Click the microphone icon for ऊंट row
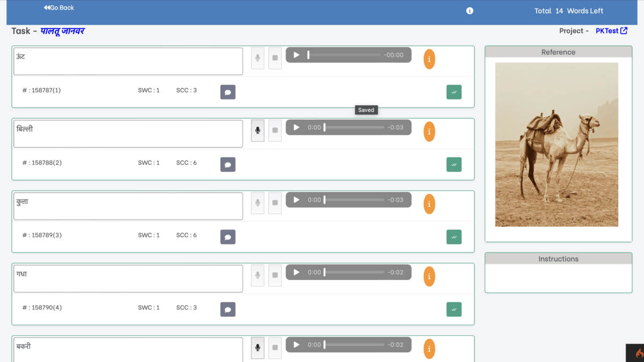Viewport: 644px width, 362px height. tap(258, 58)
